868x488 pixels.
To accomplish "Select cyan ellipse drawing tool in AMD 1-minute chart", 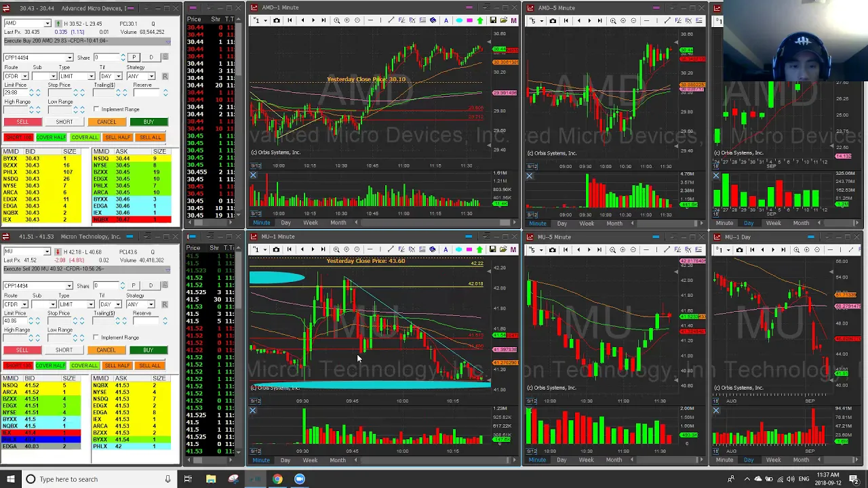I will tap(459, 20).
